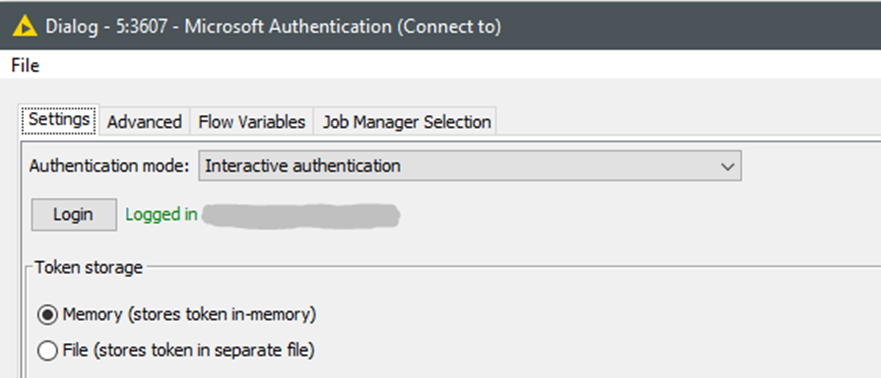Switch to the Advanced tab
The image size is (881, 378).
(144, 122)
